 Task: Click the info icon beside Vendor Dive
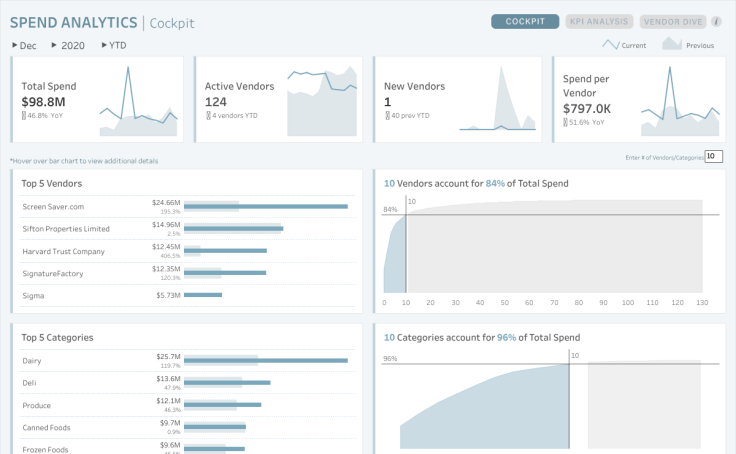point(715,21)
